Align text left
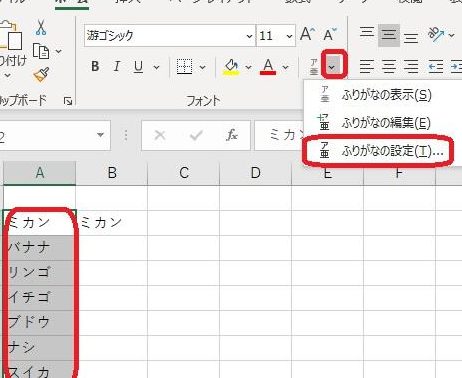This screenshot has width=462, height=378. [367, 67]
